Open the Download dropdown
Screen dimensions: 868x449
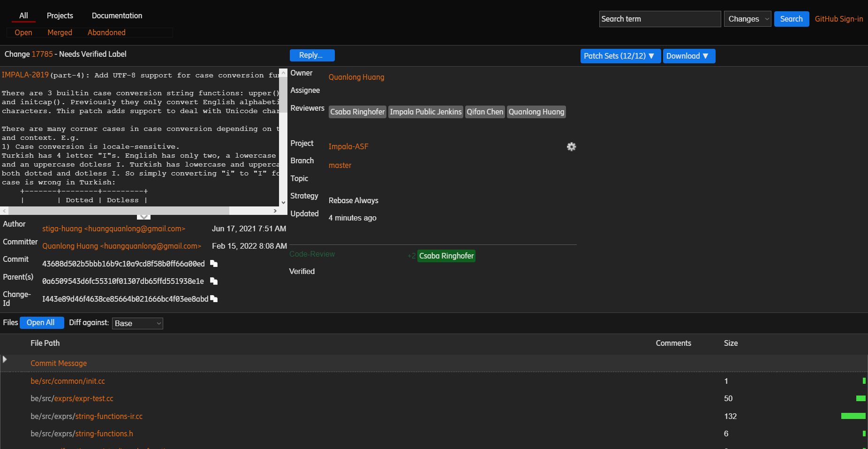pyautogui.click(x=689, y=56)
